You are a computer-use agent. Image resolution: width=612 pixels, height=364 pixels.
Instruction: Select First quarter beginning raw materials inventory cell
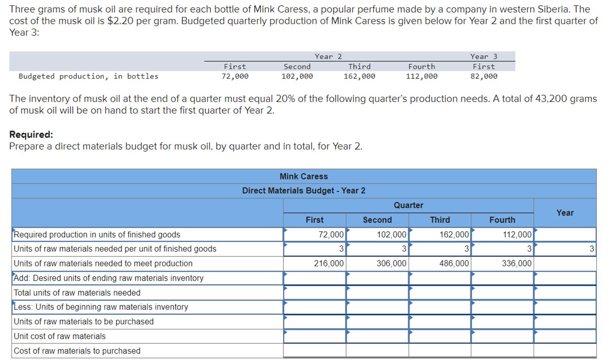click(314, 307)
